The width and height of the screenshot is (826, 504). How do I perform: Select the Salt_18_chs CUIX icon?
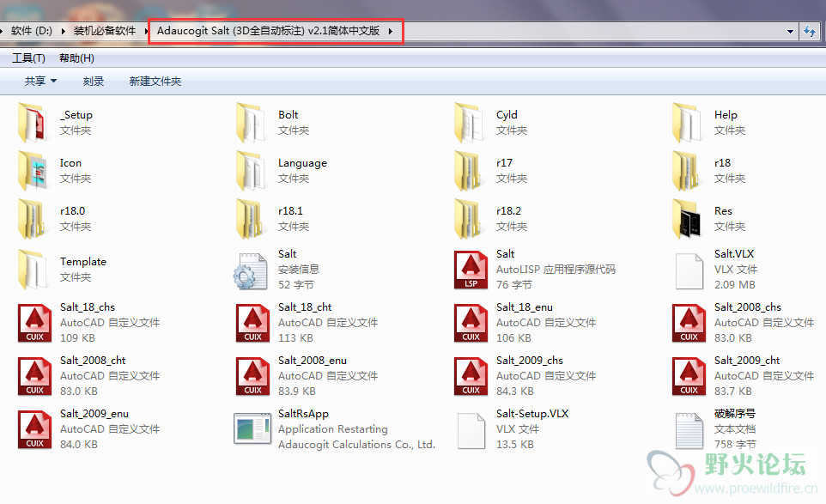coord(34,324)
